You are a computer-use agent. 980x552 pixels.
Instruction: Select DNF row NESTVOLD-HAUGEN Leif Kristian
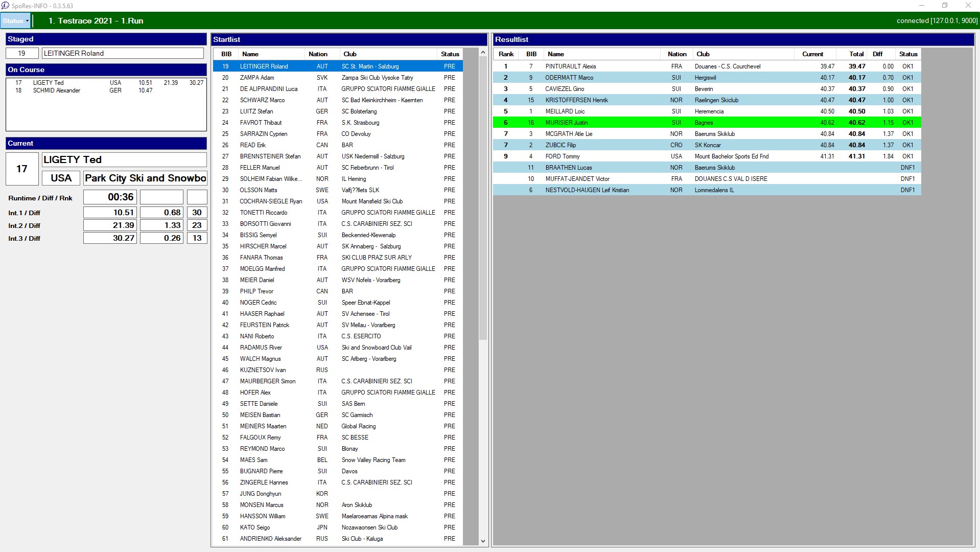click(707, 190)
